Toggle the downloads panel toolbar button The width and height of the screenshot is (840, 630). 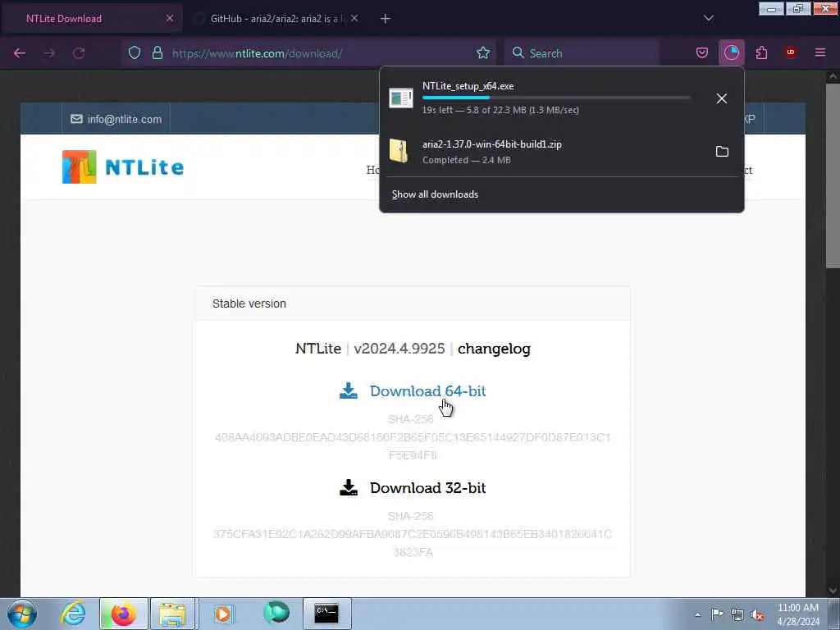click(x=731, y=52)
